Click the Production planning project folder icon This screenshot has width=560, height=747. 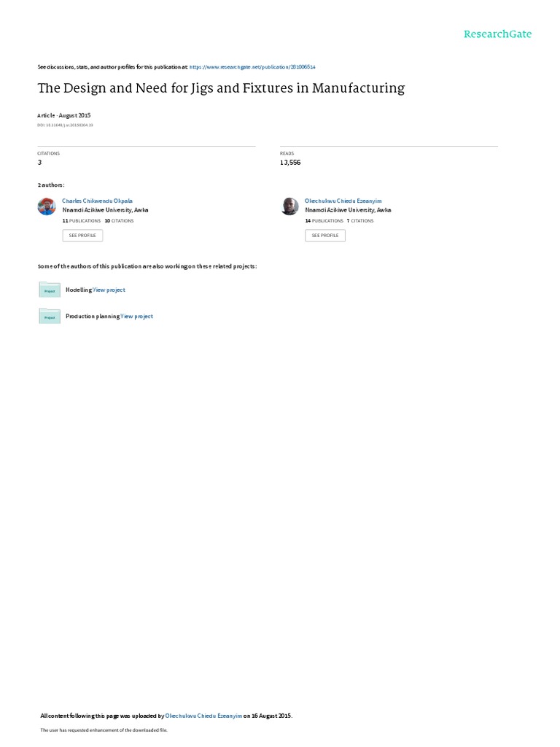click(x=50, y=317)
